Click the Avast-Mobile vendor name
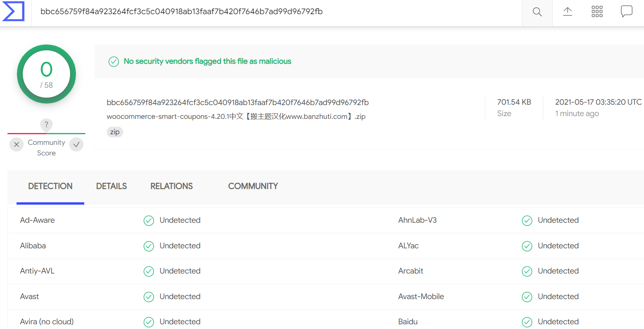Screen dimensions: 644x329 (421, 296)
